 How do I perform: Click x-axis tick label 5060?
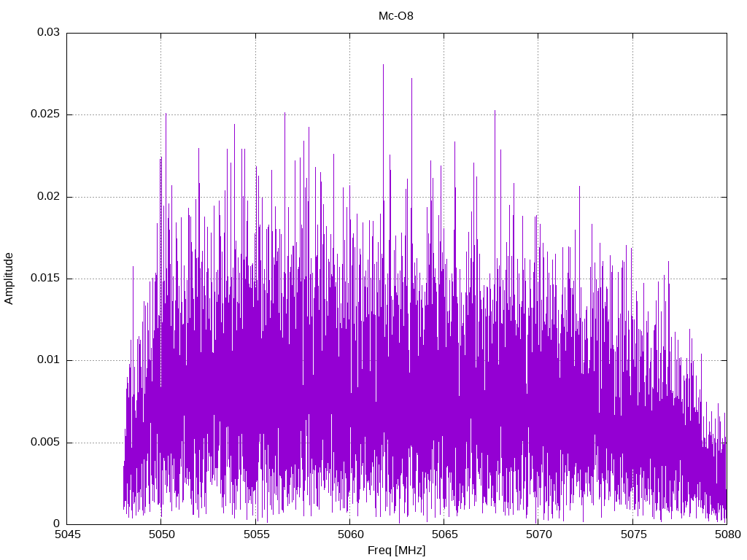(351, 534)
